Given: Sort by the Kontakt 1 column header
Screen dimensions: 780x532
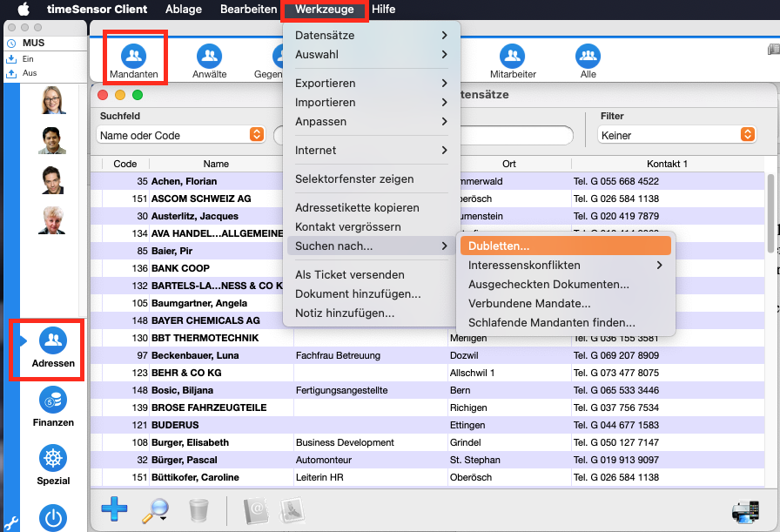Looking at the screenshot, I should click(x=667, y=164).
